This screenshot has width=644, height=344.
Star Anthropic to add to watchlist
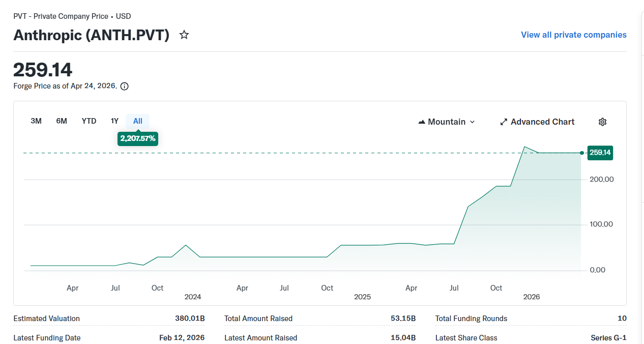pyautogui.click(x=184, y=35)
